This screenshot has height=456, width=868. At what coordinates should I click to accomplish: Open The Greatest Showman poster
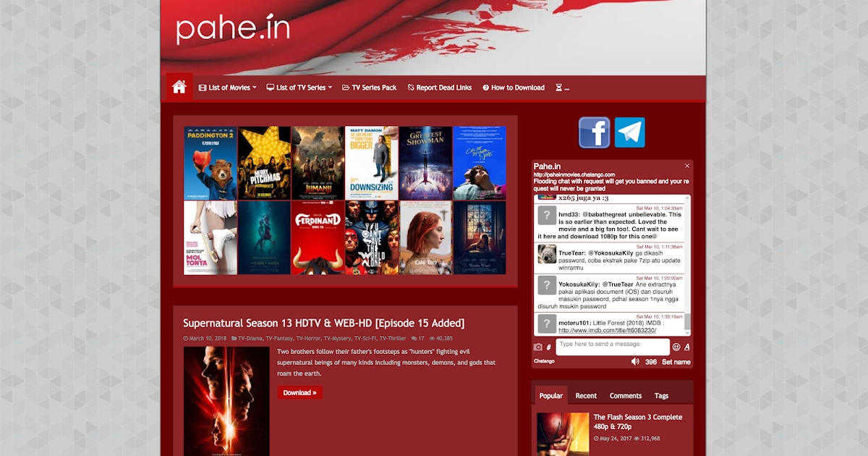426,164
